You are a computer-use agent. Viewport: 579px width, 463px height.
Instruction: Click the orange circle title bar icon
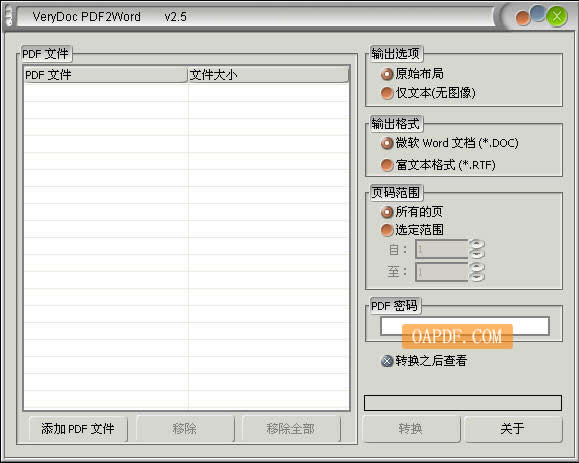pyautogui.click(x=523, y=18)
